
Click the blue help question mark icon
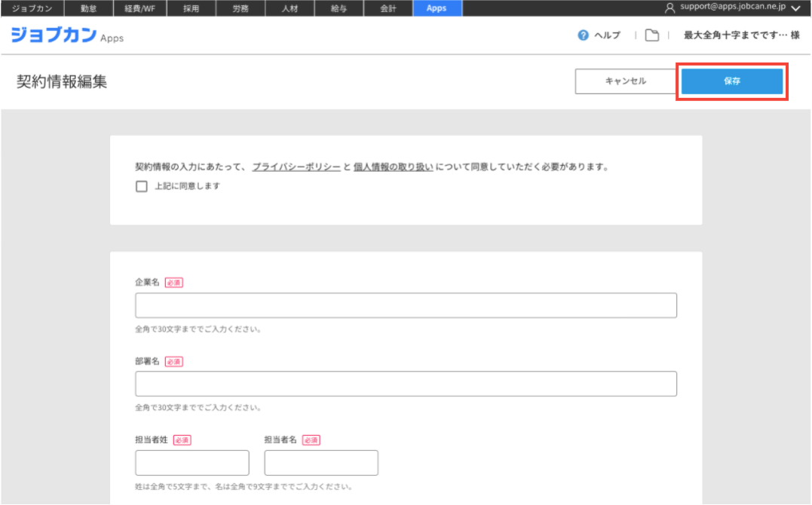583,35
